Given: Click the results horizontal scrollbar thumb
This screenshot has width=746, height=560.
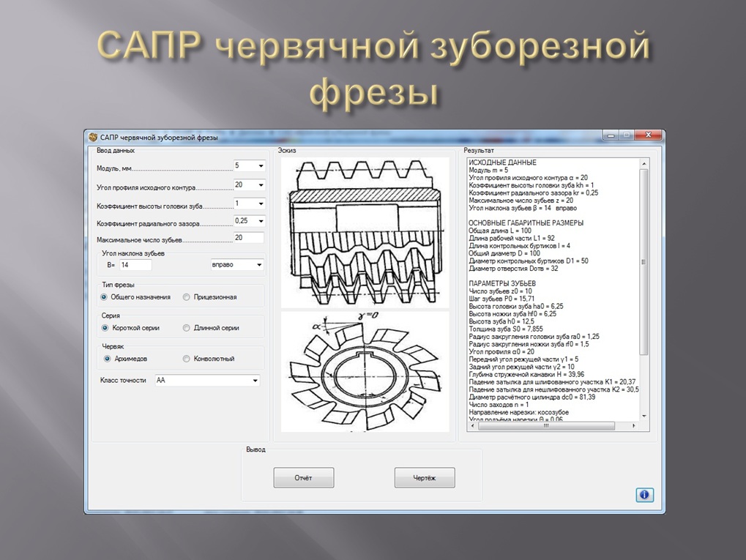Looking at the screenshot, I should click(x=546, y=426).
